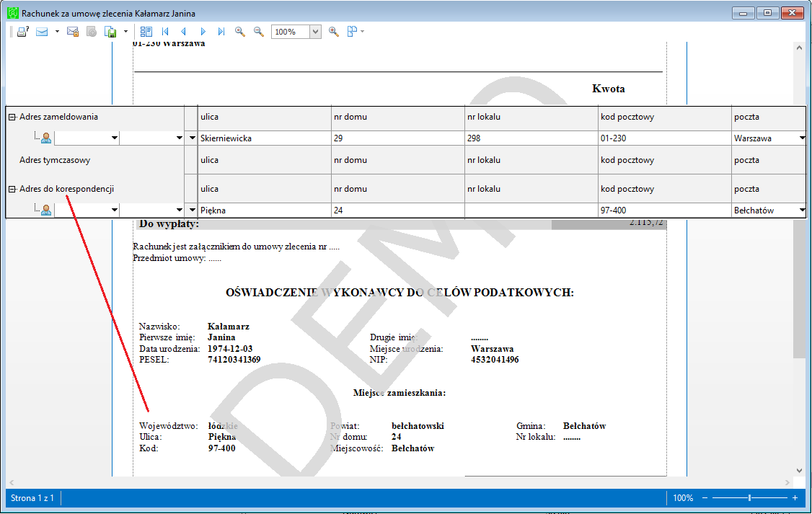Click the zoom slider in status bar
Viewport: 812px width, 514px height.
click(749, 498)
